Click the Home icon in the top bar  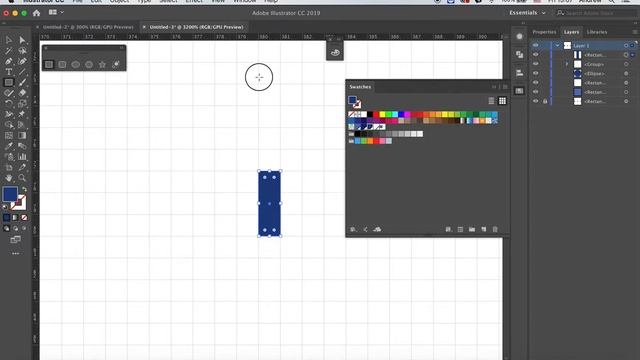(36, 13)
